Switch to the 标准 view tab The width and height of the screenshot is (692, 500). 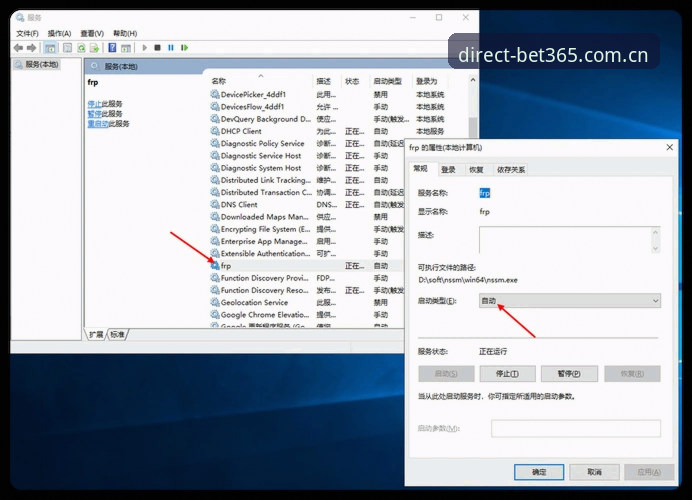(x=117, y=335)
